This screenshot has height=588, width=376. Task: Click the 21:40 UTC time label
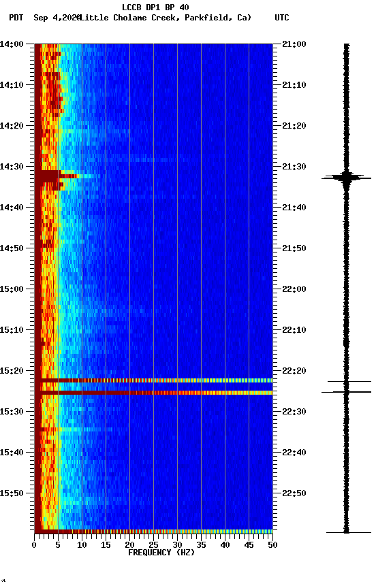click(x=294, y=208)
